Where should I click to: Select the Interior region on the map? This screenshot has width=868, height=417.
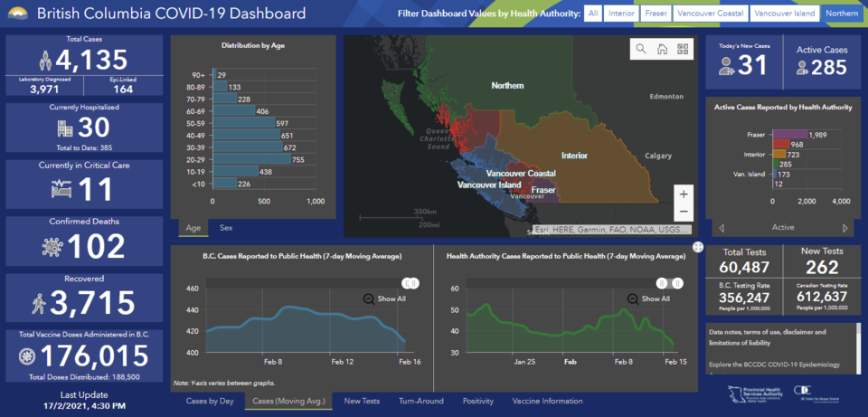coord(574,156)
